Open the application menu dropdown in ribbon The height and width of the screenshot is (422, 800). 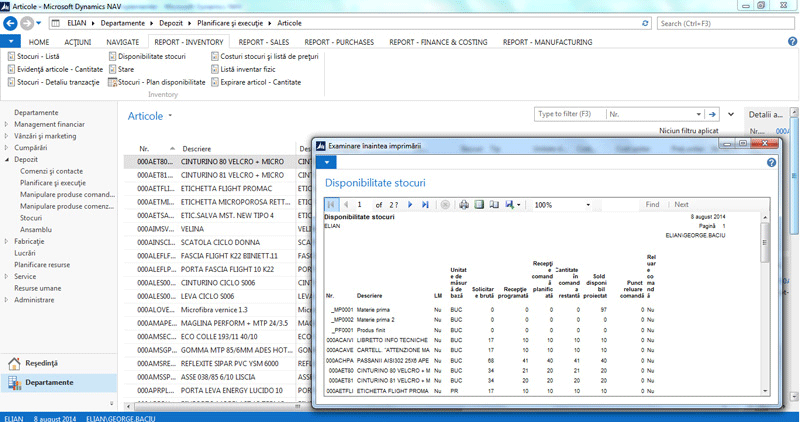pos(10,41)
